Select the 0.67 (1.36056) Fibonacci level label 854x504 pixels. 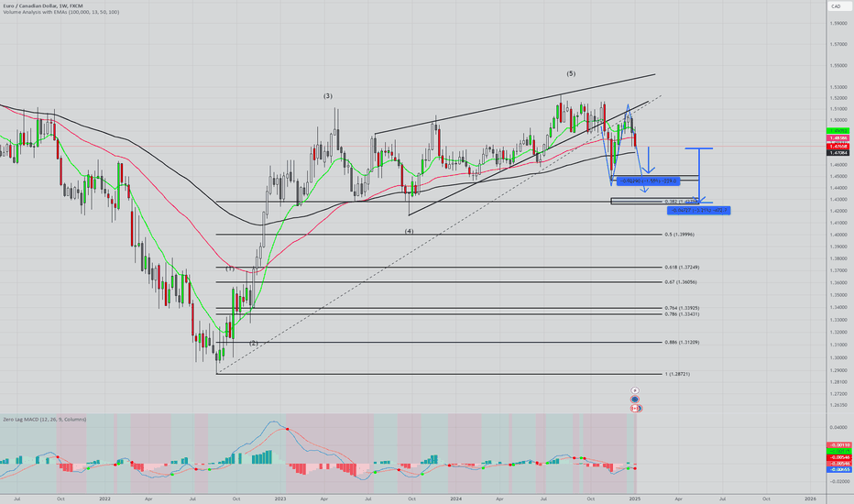[680, 282]
